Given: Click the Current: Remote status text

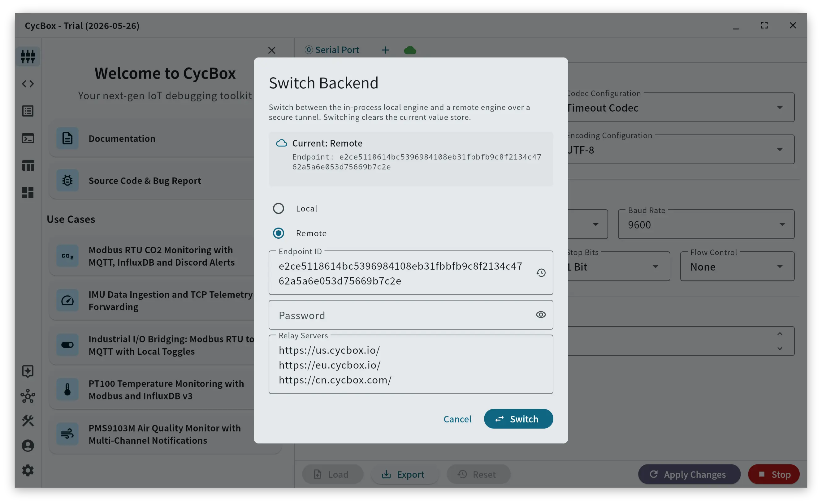Looking at the screenshot, I should point(327,143).
